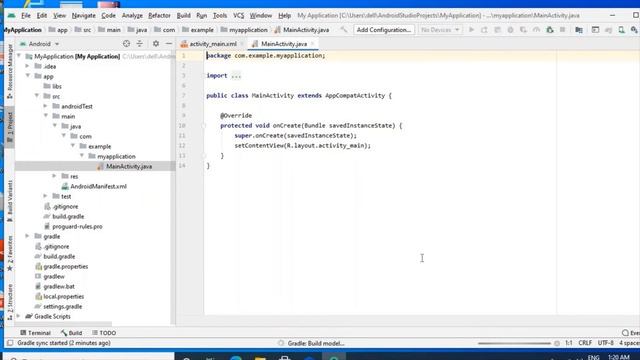This screenshot has width=640, height=360.
Task: Click example breadcrumb in navigation bar
Action: tap(202, 30)
